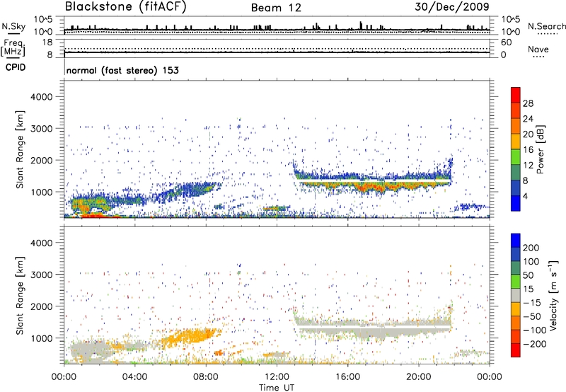The image size is (566, 392).
Task: Click the 3000 km tick on the velocity panel
Action: point(41,275)
